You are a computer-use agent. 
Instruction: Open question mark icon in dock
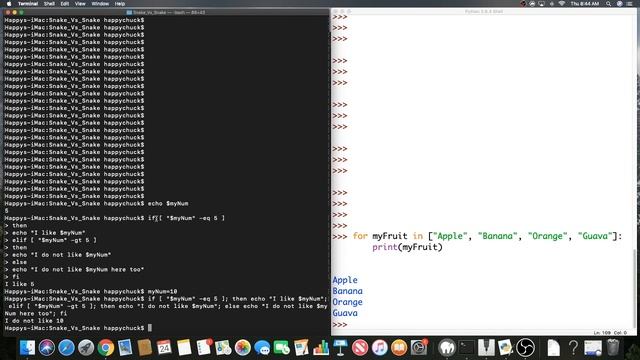573,348
